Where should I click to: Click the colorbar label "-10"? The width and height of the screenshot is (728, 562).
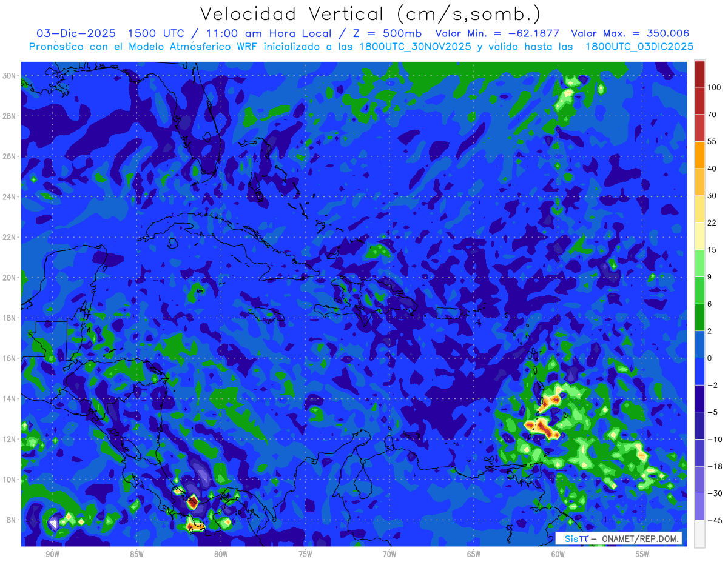[x=714, y=439]
